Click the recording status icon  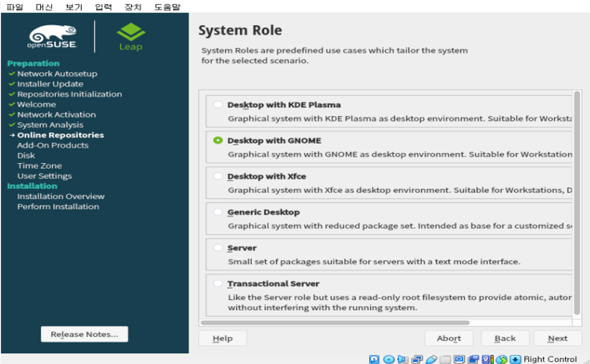(x=473, y=359)
